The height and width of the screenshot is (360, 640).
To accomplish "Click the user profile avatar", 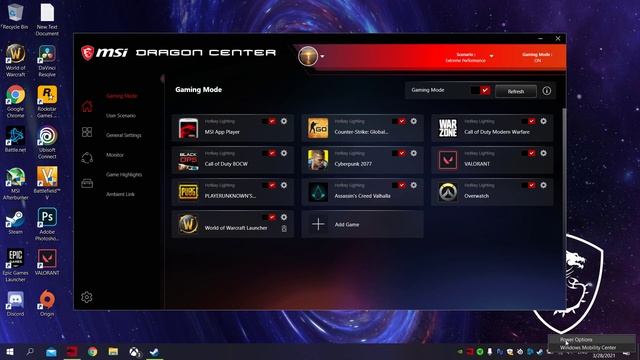I will pos(308,56).
